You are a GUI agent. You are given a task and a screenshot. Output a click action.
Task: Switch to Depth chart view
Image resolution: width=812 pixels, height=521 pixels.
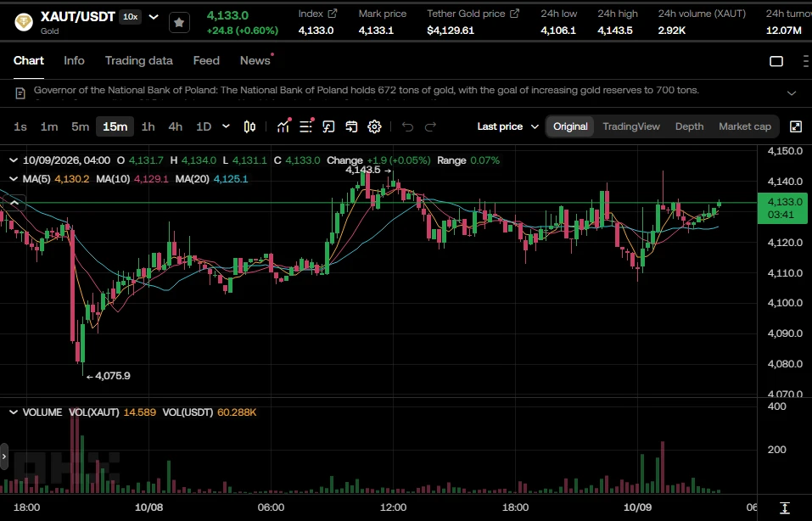(689, 126)
